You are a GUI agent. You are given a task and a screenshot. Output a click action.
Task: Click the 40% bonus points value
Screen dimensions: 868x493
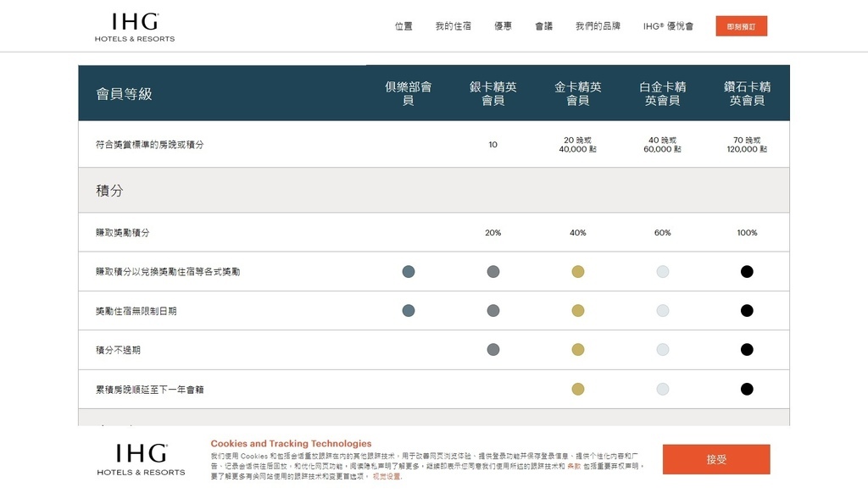[x=577, y=232]
